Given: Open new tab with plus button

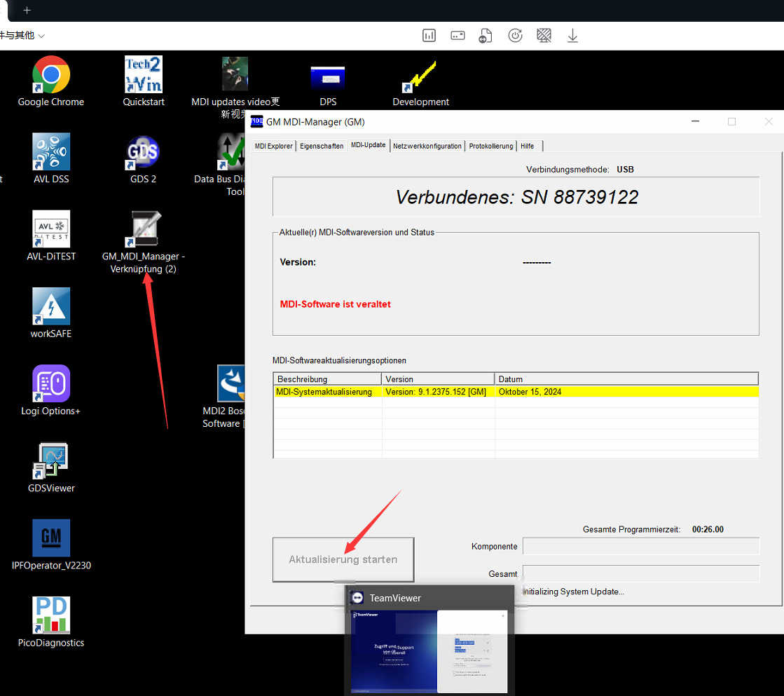Looking at the screenshot, I should click(x=27, y=11).
